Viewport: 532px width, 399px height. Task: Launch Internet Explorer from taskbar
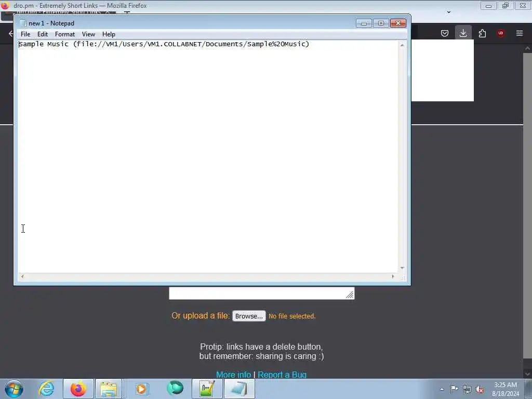click(x=46, y=389)
